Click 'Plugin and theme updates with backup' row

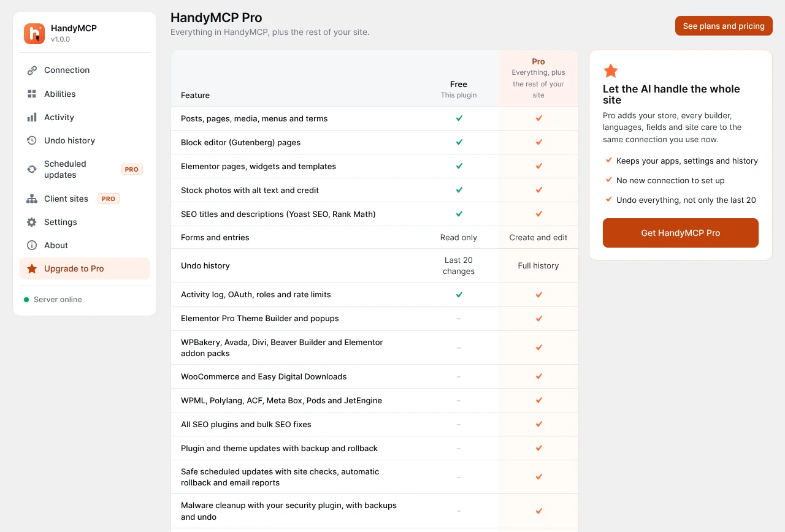click(x=375, y=448)
